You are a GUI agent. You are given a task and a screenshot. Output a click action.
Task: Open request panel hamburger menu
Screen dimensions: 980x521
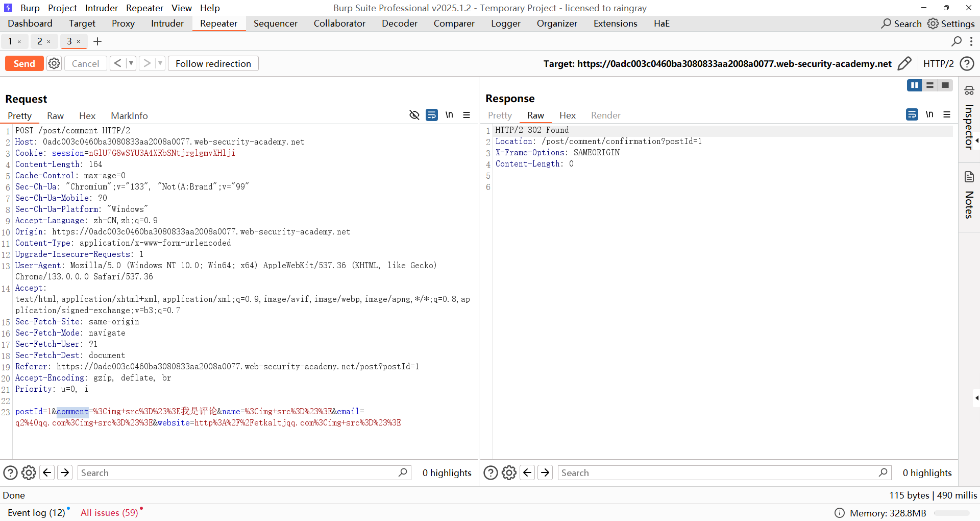467,115
